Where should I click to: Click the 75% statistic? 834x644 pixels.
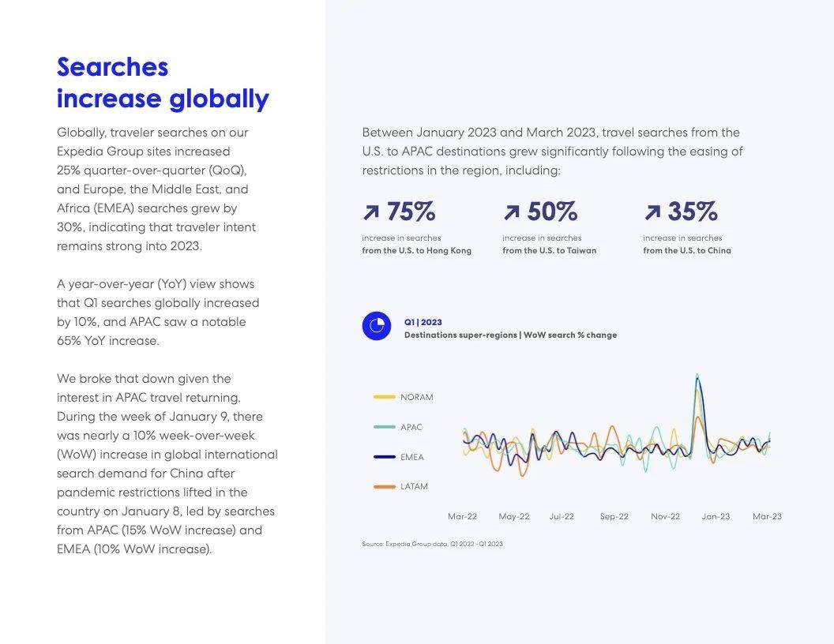411,212
